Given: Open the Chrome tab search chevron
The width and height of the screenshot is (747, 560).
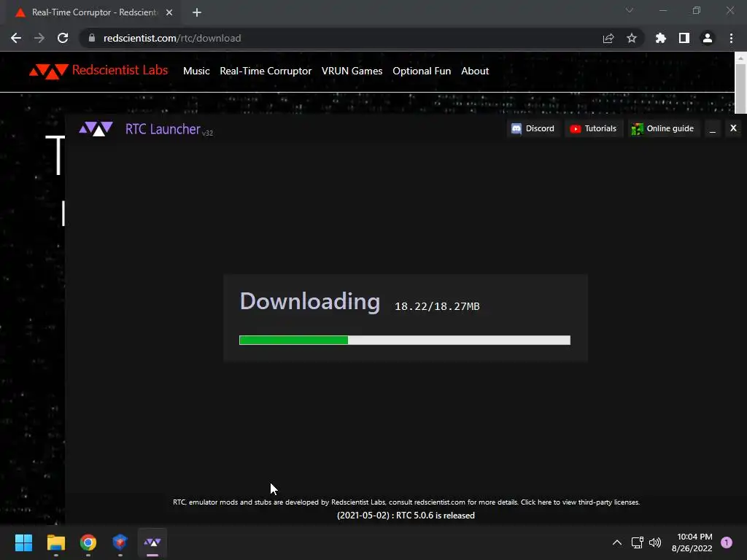Looking at the screenshot, I should pos(630,10).
